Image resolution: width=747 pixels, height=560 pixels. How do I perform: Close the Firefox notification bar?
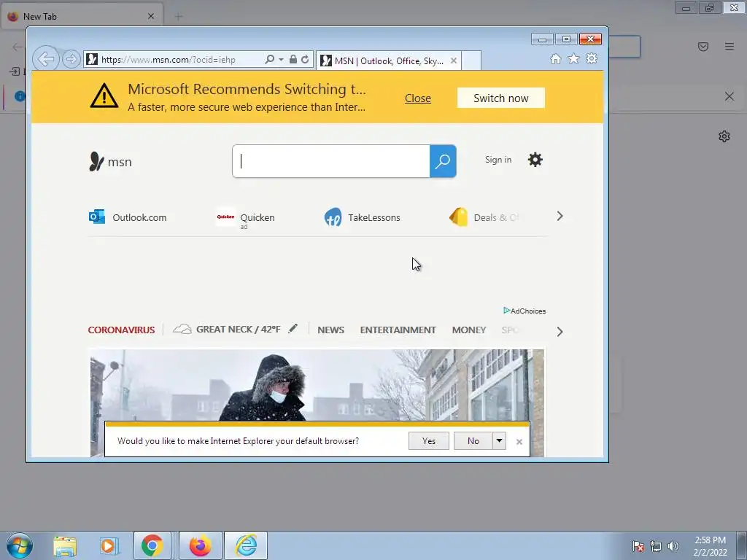[729, 97]
